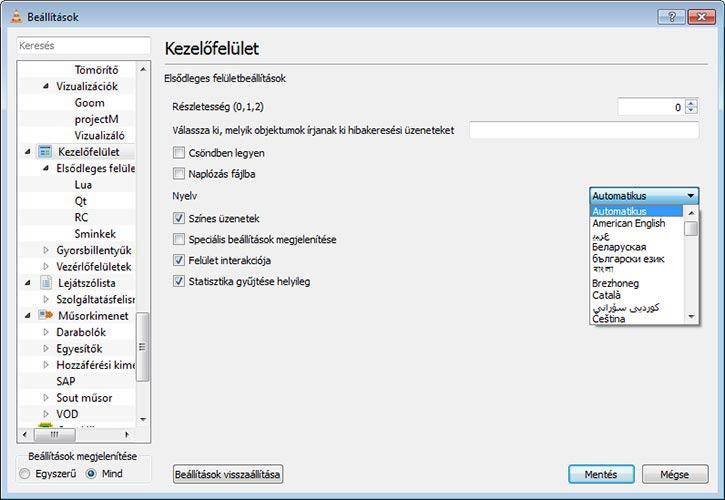Click the Műsorkimenet icon in tree
The width and height of the screenshot is (725, 500).
(44, 315)
